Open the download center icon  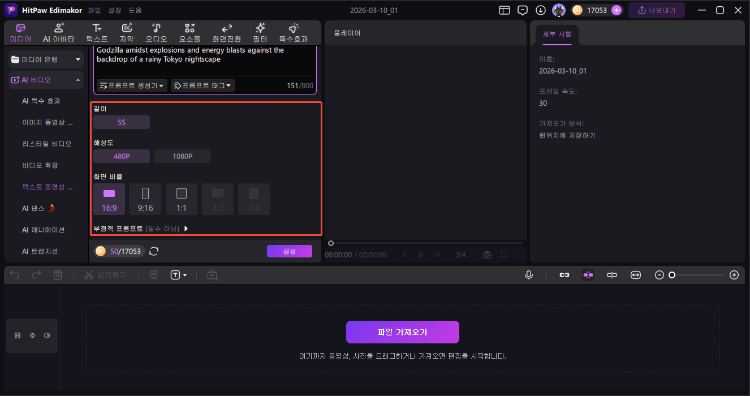point(540,10)
